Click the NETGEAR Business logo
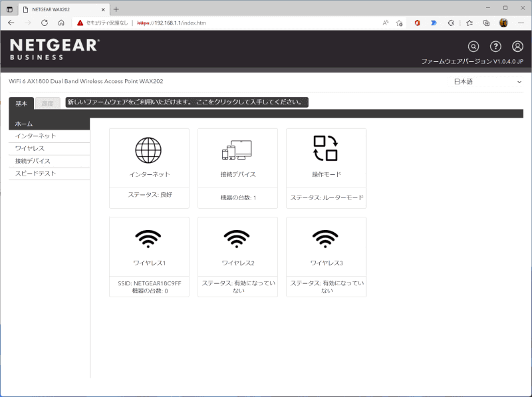 click(x=55, y=49)
